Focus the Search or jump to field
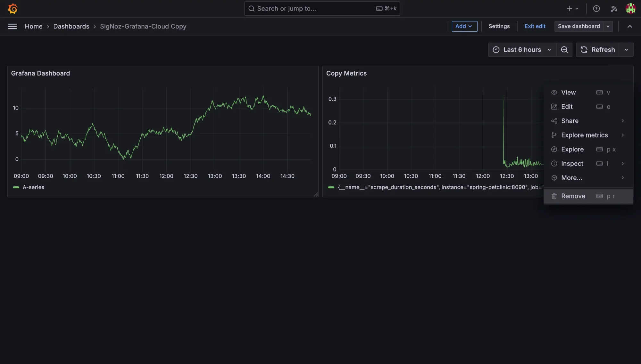The image size is (641, 364). click(322, 9)
